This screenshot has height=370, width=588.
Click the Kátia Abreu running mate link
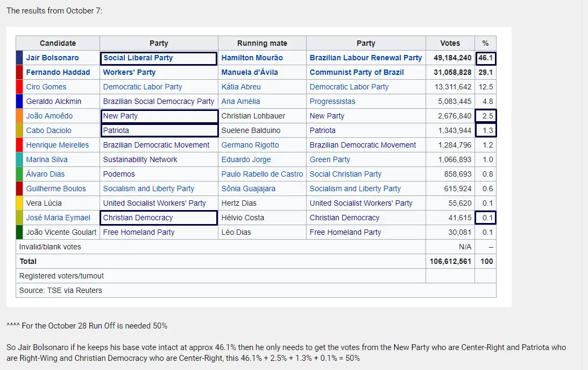coord(241,87)
